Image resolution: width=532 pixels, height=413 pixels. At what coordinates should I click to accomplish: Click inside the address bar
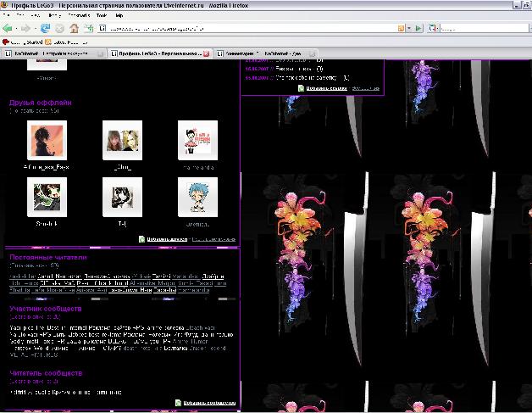[251, 29]
